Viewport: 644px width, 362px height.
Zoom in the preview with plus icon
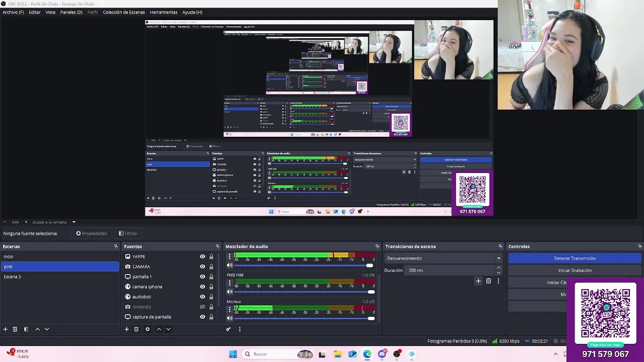(x=26, y=222)
